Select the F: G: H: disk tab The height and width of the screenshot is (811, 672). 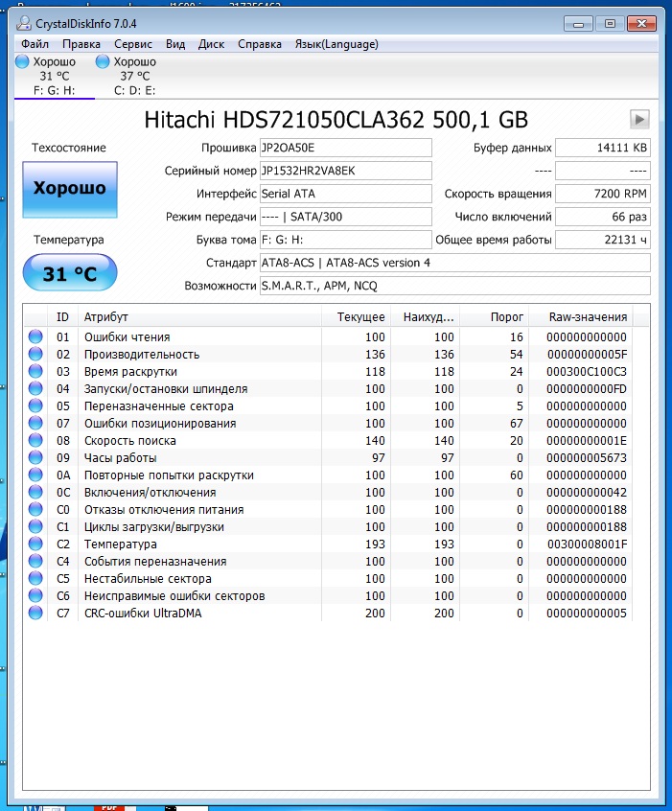55,76
